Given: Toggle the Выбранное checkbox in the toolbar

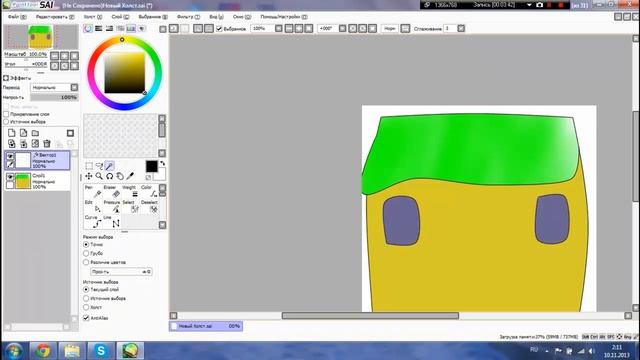Looking at the screenshot, I should pyautogui.click(x=219, y=29).
